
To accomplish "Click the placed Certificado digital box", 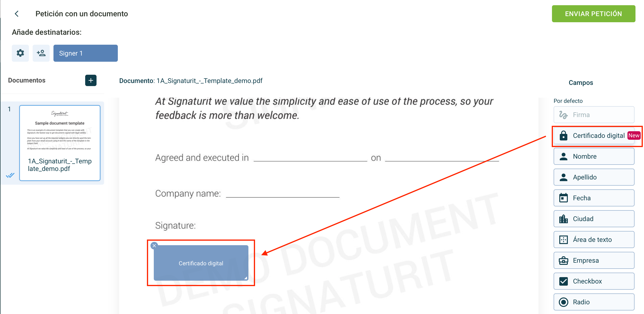I will [x=201, y=263].
